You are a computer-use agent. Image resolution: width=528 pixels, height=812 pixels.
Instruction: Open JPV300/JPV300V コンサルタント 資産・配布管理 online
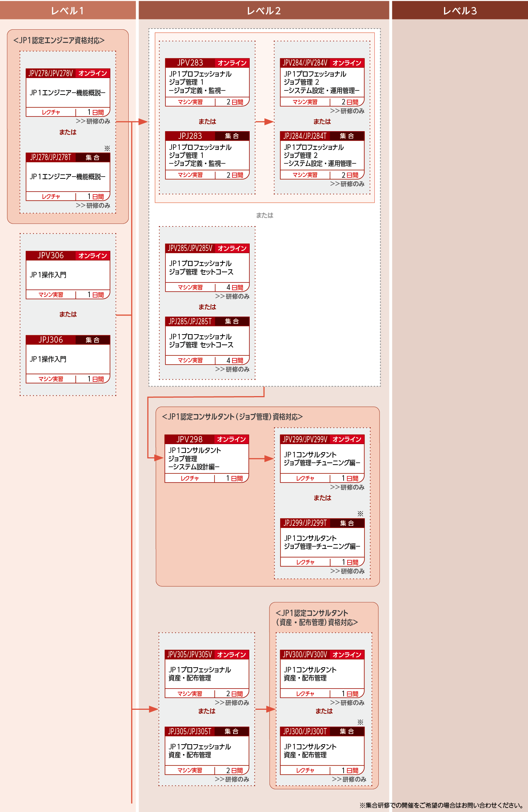322,674
